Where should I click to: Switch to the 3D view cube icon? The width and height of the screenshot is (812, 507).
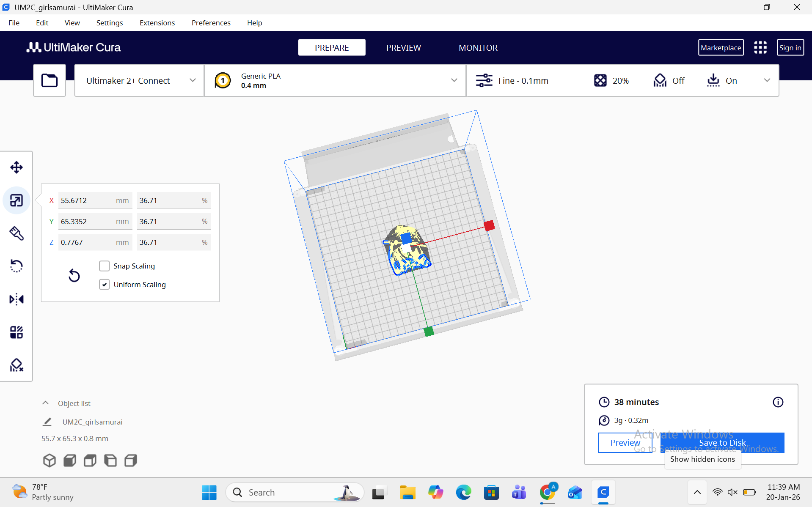50,460
